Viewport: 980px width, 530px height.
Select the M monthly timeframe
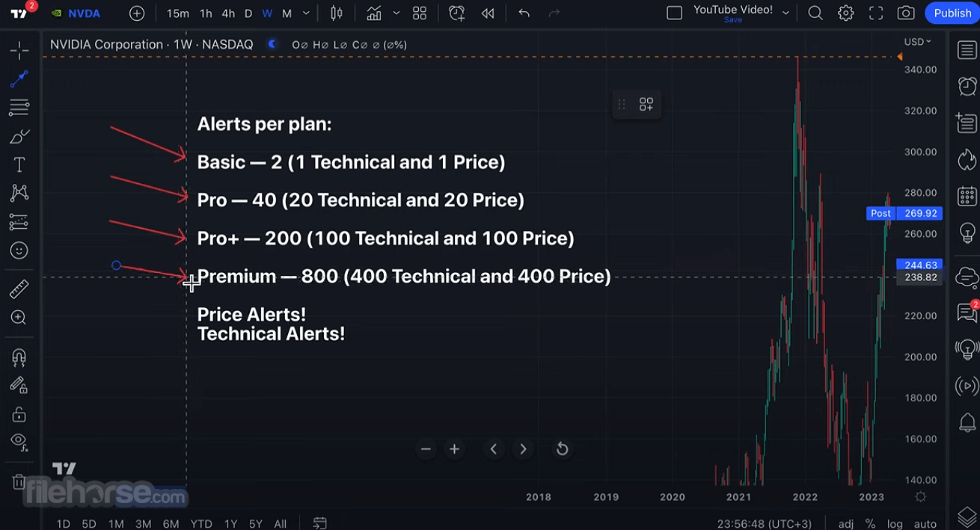tap(287, 13)
